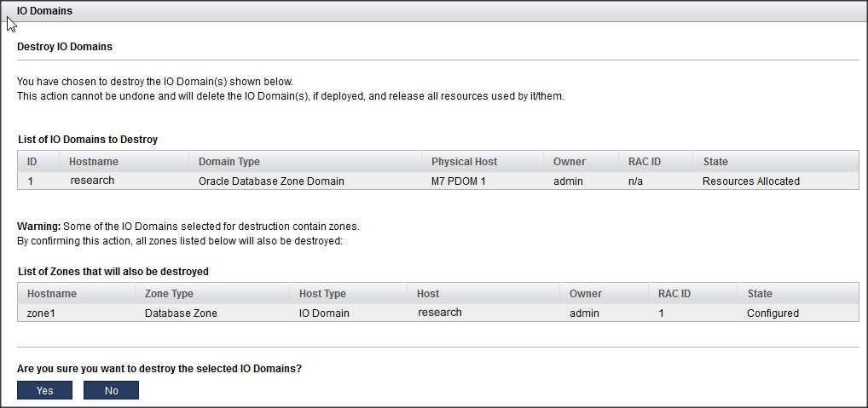This screenshot has height=408, width=868.
Task: Confirm destruction with the Yes button
Action: point(44,390)
